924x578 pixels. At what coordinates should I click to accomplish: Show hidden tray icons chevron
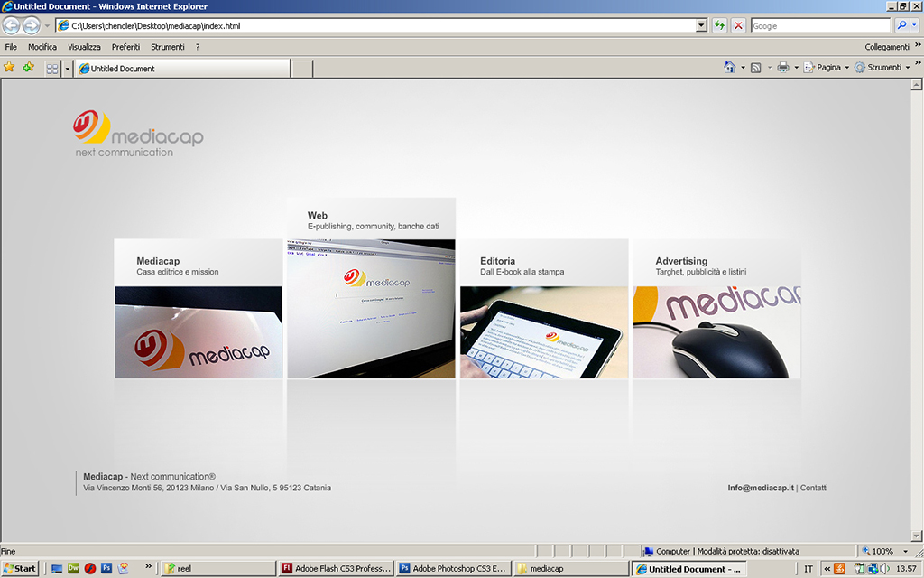[827, 569]
